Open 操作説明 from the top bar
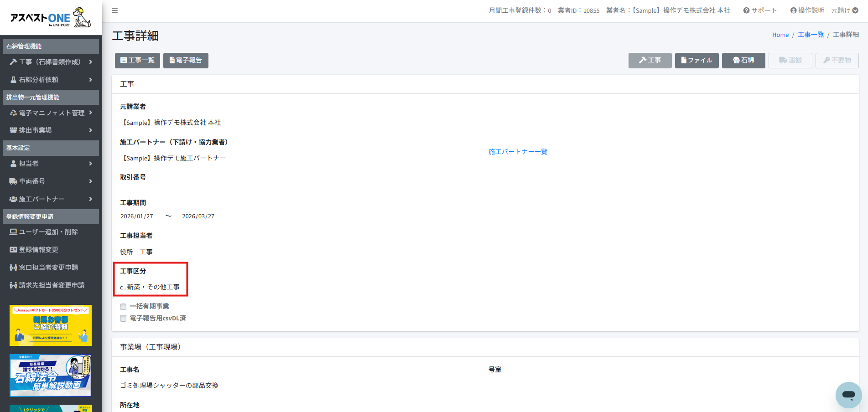The image size is (868, 412). point(807,10)
